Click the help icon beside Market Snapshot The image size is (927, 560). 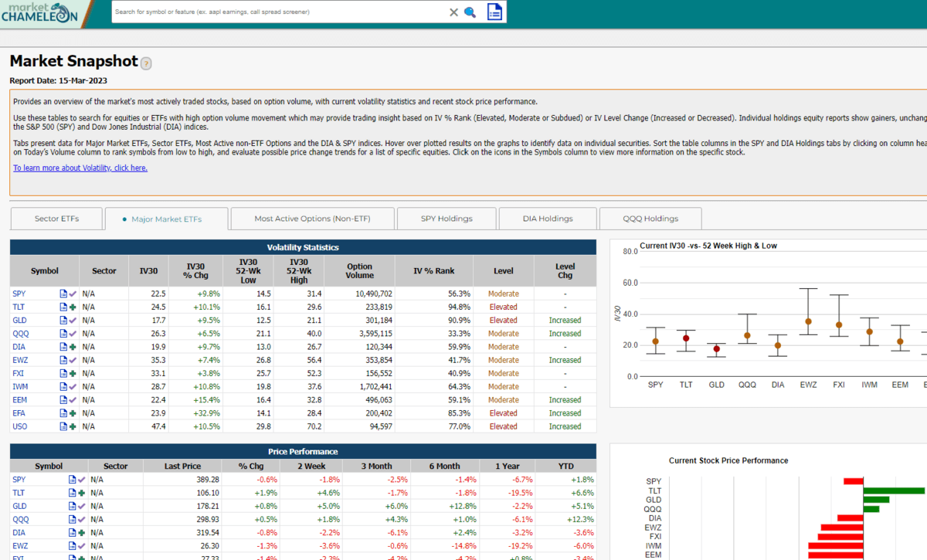tap(146, 63)
